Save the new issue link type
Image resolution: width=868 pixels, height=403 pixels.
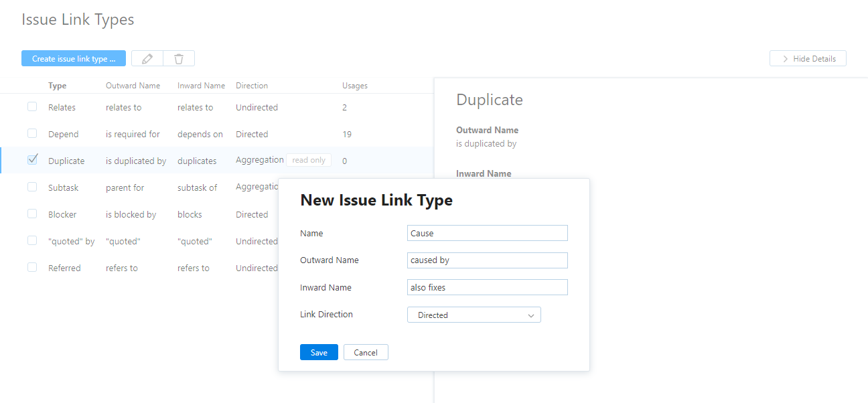tap(319, 351)
